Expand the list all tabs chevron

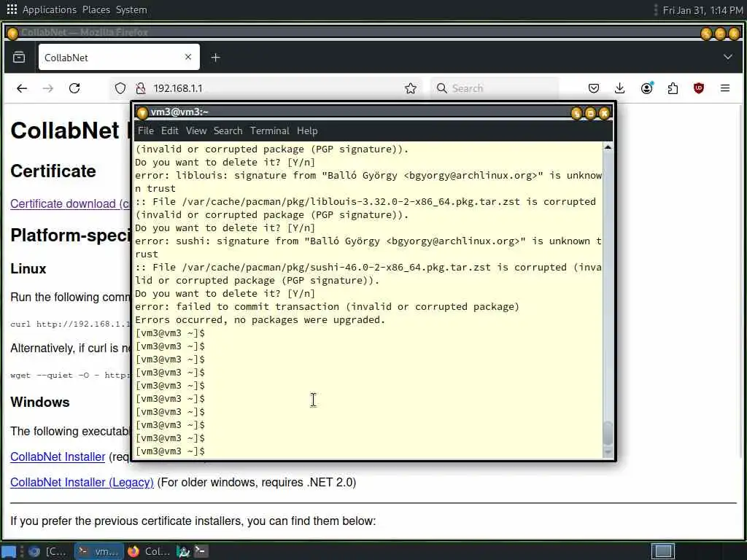728,57
